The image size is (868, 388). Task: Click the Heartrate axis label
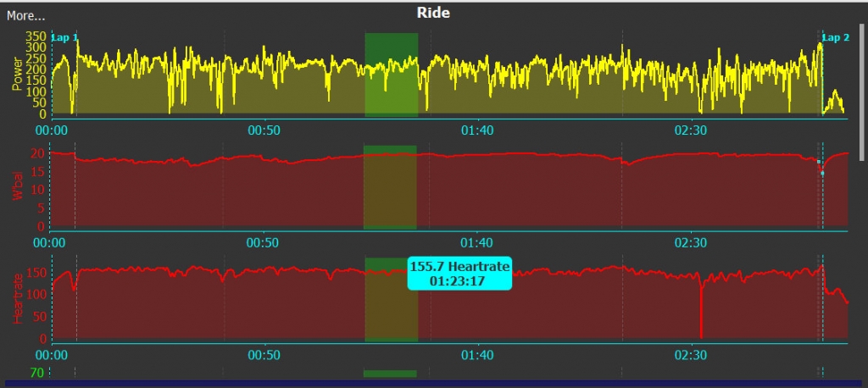[x=16, y=298]
